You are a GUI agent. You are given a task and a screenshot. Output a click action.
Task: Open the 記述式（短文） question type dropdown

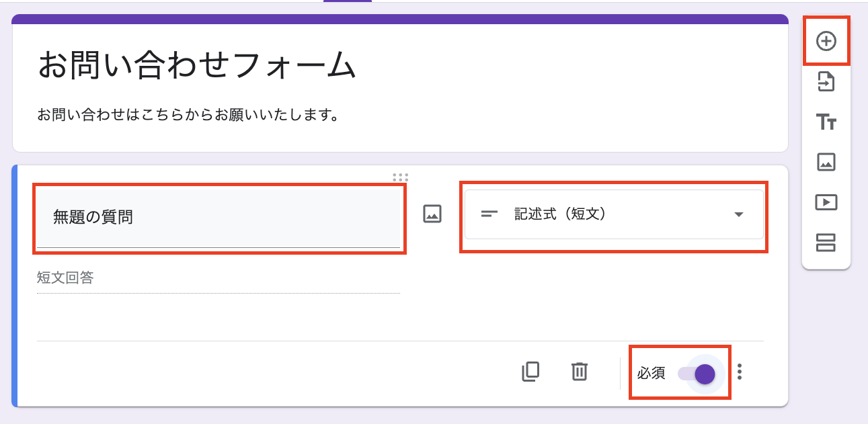(x=614, y=214)
